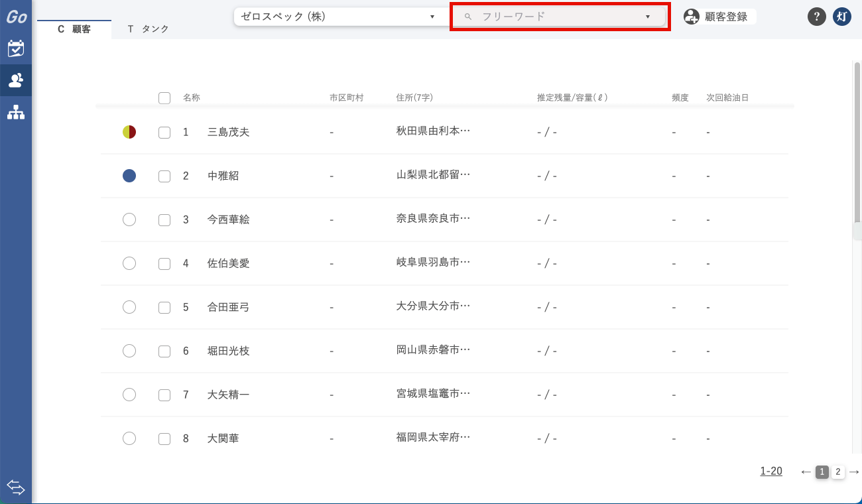This screenshot has height=504, width=862.
Task: Click empty status circle for 今西華絵
Action: pyautogui.click(x=129, y=220)
